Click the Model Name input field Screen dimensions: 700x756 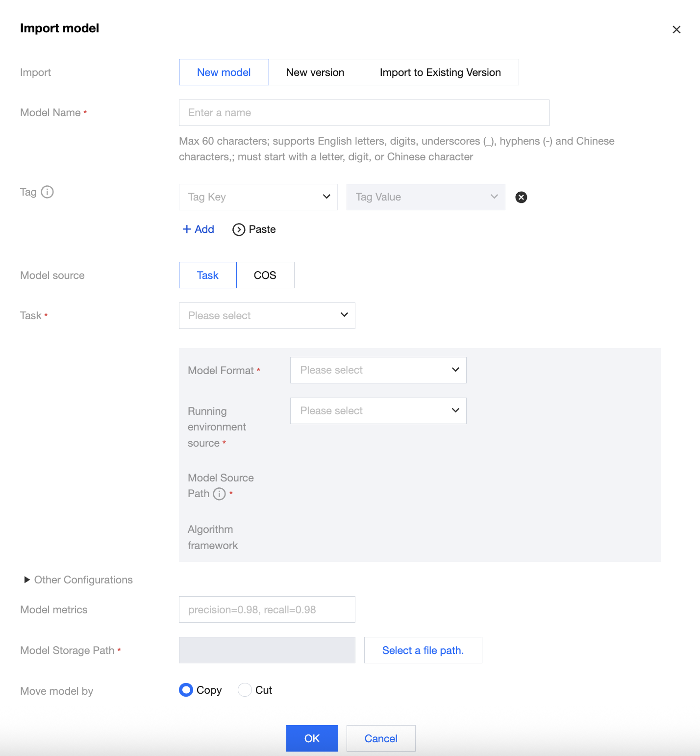coord(364,113)
